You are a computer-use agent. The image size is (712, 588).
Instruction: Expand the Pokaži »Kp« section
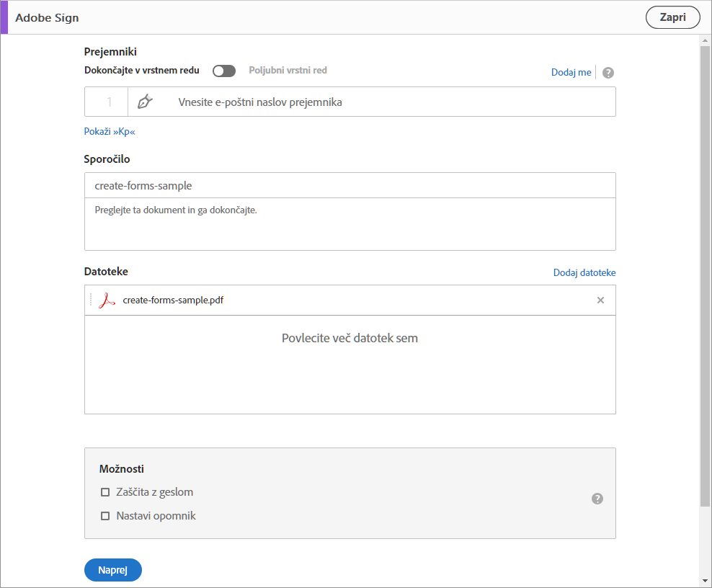(110, 132)
